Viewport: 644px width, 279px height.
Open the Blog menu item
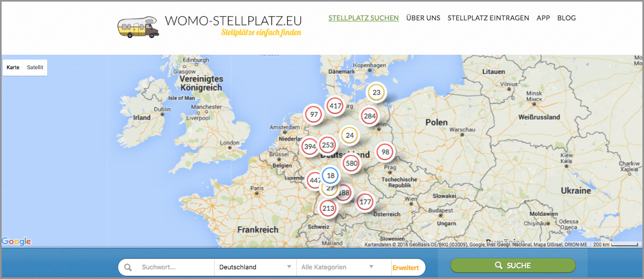[567, 18]
